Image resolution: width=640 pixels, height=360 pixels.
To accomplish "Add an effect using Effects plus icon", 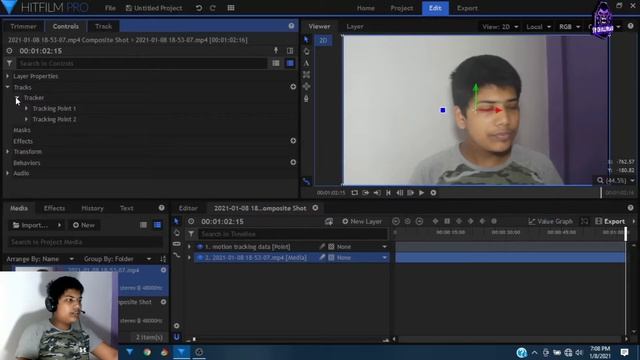I will 293,140.
